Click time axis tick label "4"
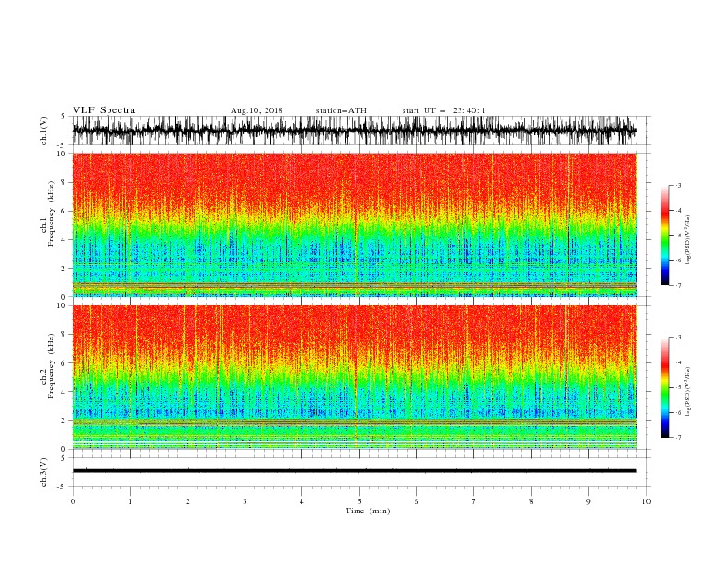The width and height of the screenshot is (728, 563). click(301, 501)
